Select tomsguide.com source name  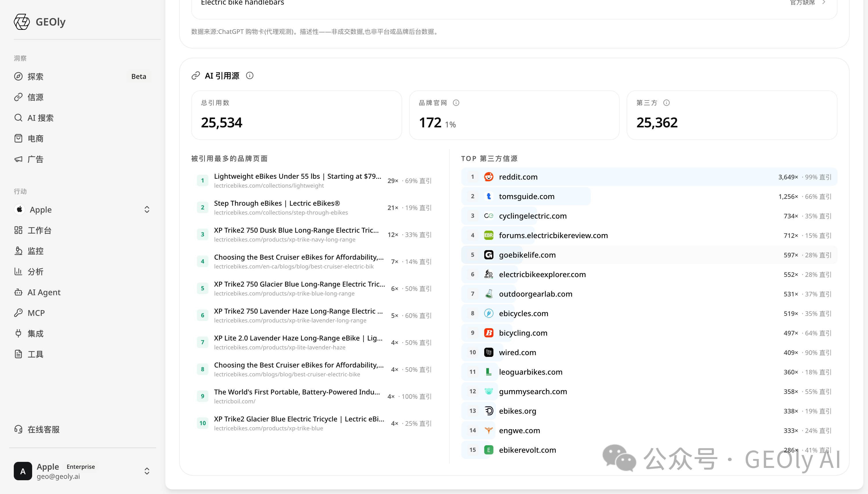(526, 197)
